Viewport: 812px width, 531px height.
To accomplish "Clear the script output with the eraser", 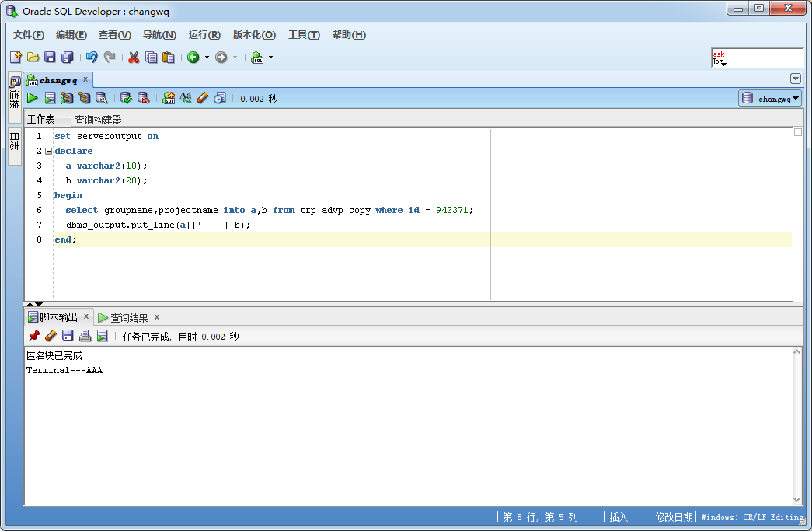I will click(51, 336).
